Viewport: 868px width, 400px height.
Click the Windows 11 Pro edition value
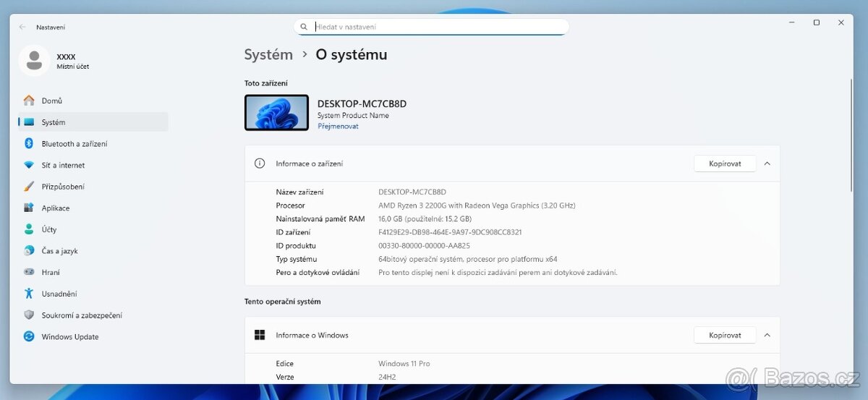click(x=404, y=364)
